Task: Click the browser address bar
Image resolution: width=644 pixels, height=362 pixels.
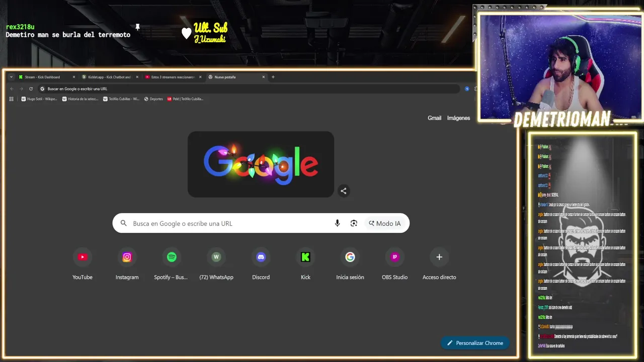Action: [249, 88]
